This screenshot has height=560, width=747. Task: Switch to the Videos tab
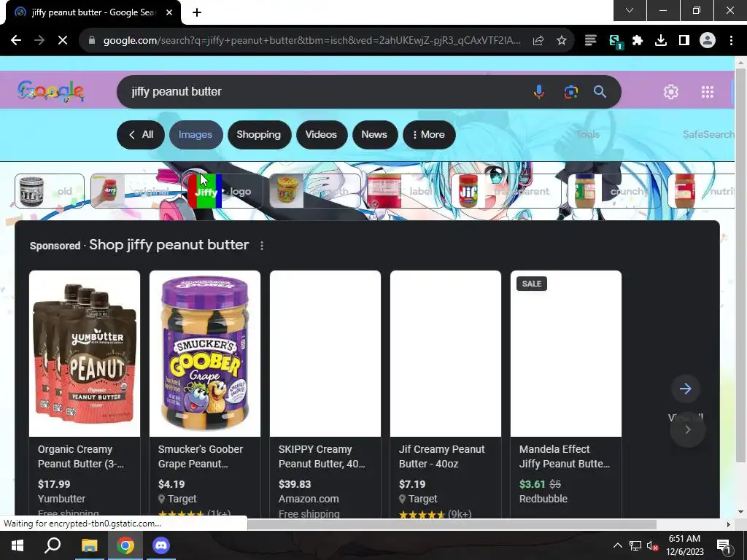pos(321,135)
